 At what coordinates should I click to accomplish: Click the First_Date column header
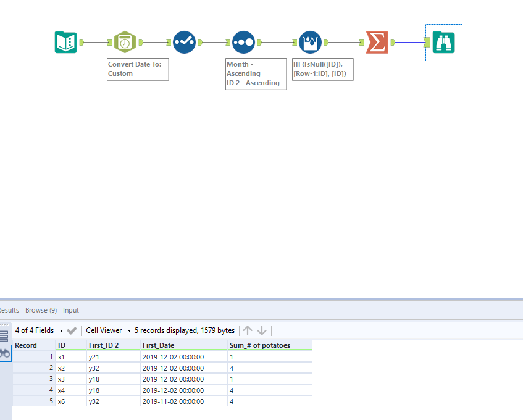point(183,345)
